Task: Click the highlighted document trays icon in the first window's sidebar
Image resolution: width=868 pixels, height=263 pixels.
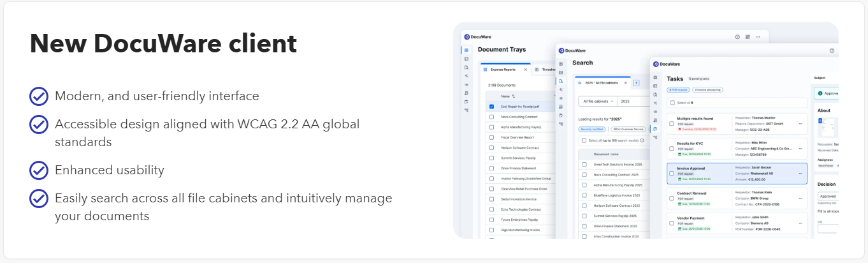Action: click(x=467, y=50)
